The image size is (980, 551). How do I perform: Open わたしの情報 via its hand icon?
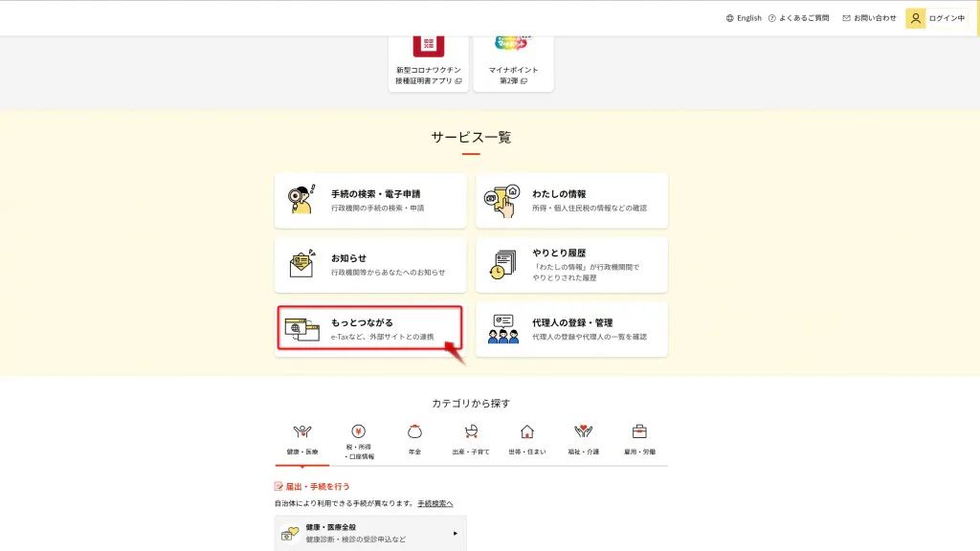tap(502, 200)
